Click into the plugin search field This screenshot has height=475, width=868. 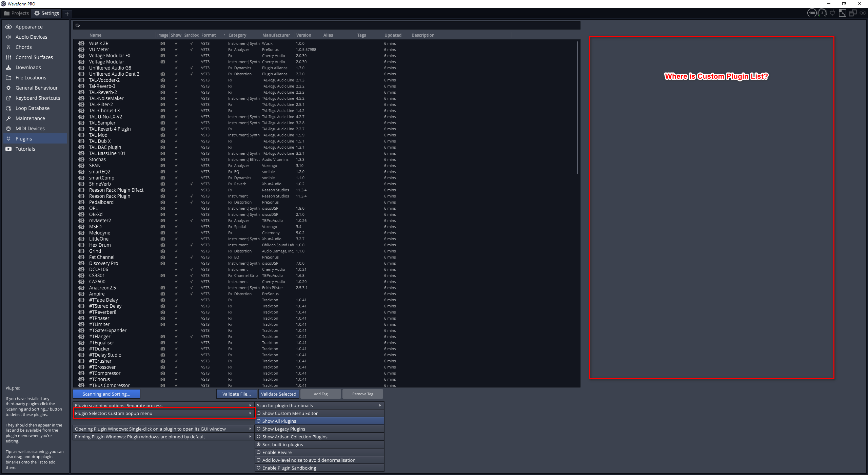327,25
